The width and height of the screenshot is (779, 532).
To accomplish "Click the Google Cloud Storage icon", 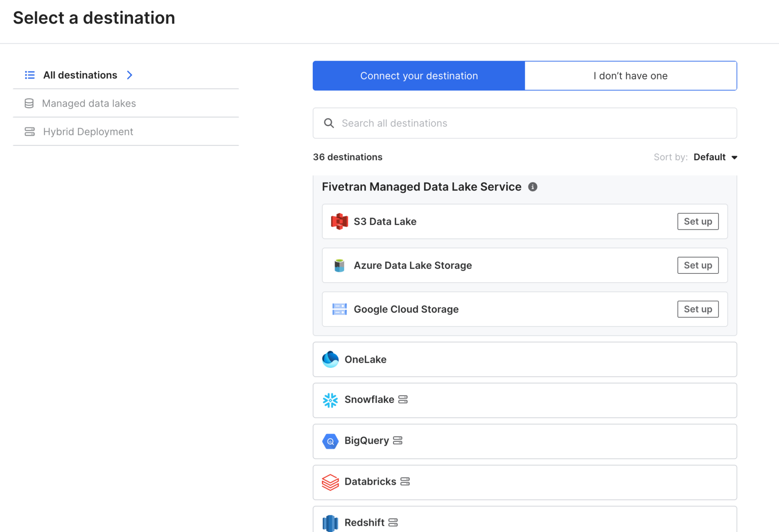I will coord(339,309).
